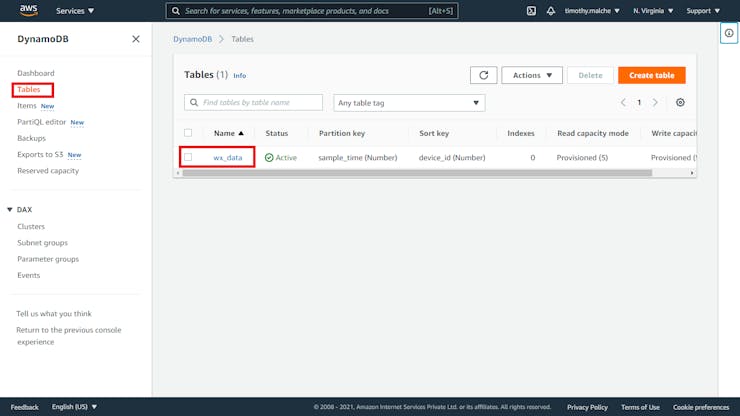This screenshot has width=740, height=416.
Task: Open the Actions dropdown
Action: 532,75
